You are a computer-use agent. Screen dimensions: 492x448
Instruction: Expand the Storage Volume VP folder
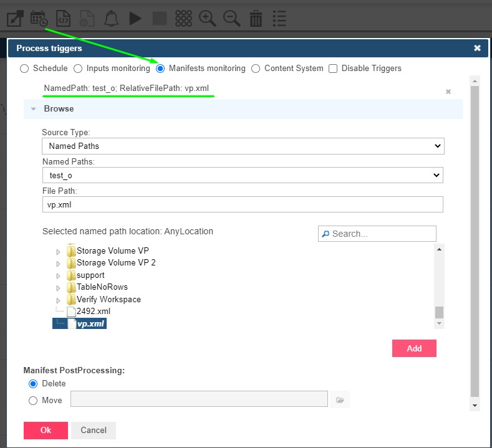click(59, 251)
